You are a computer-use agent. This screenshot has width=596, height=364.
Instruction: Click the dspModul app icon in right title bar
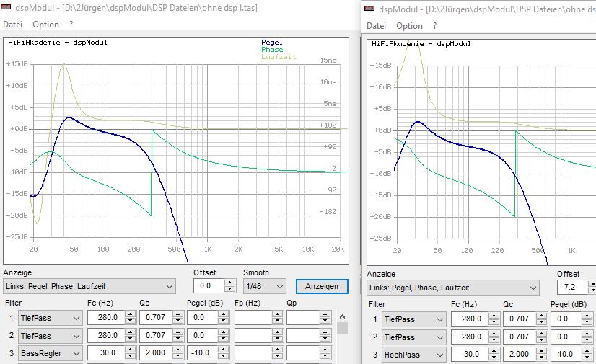(x=370, y=8)
